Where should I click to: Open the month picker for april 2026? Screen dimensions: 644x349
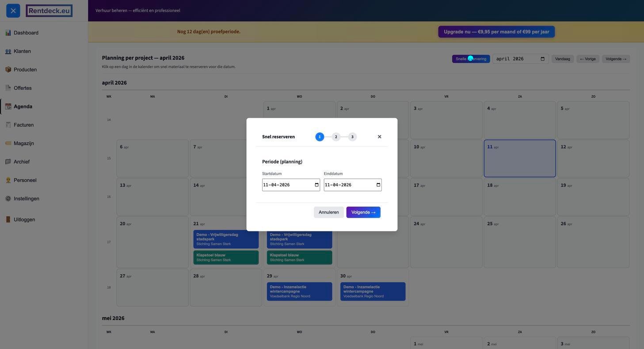[542, 59]
